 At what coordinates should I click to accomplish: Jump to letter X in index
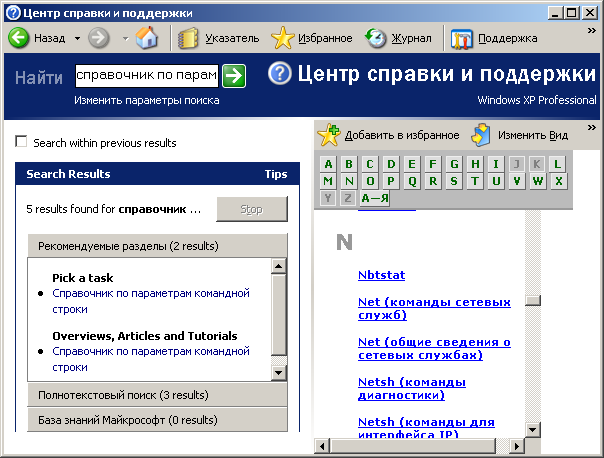(x=559, y=181)
